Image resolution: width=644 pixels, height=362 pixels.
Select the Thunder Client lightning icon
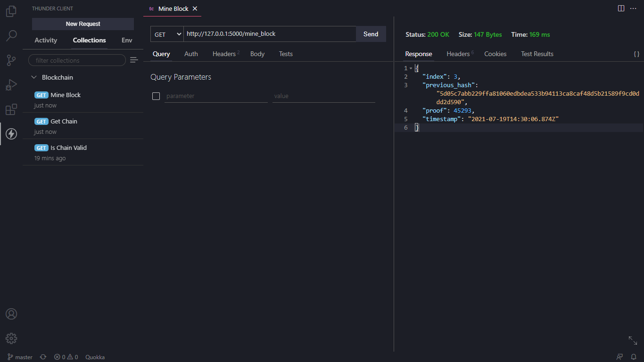coord(11,134)
